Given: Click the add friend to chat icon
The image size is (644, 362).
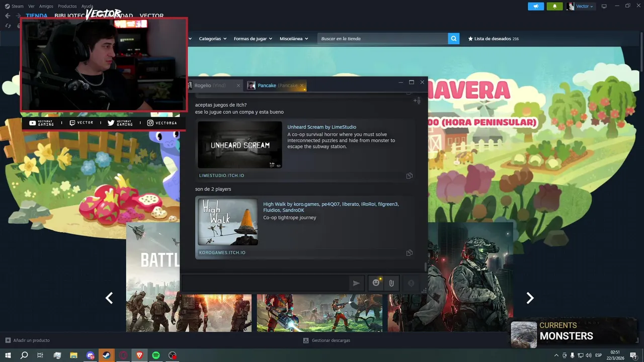Looking at the screenshot, I should (417, 101).
